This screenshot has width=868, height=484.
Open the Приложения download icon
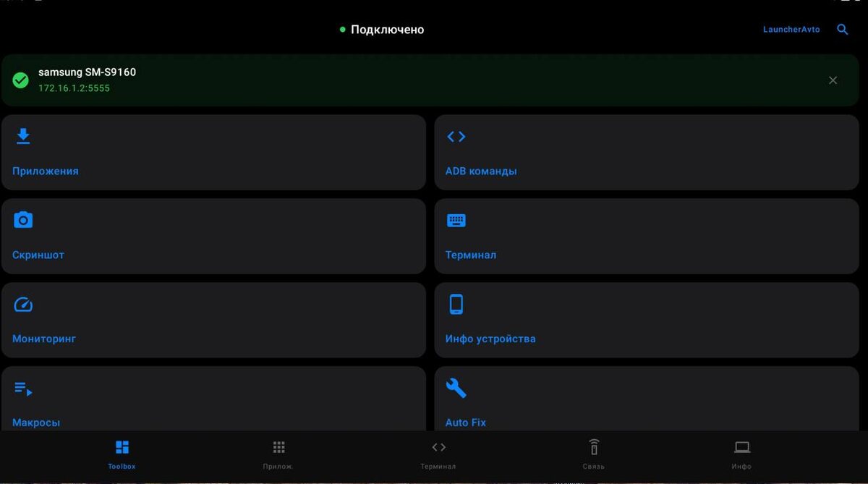[23, 136]
